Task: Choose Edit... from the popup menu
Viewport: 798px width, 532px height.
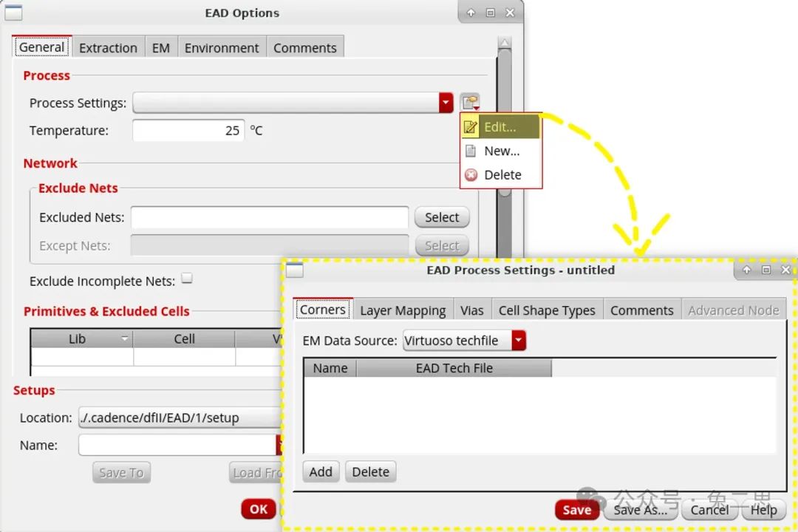Action: tap(500, 127)
